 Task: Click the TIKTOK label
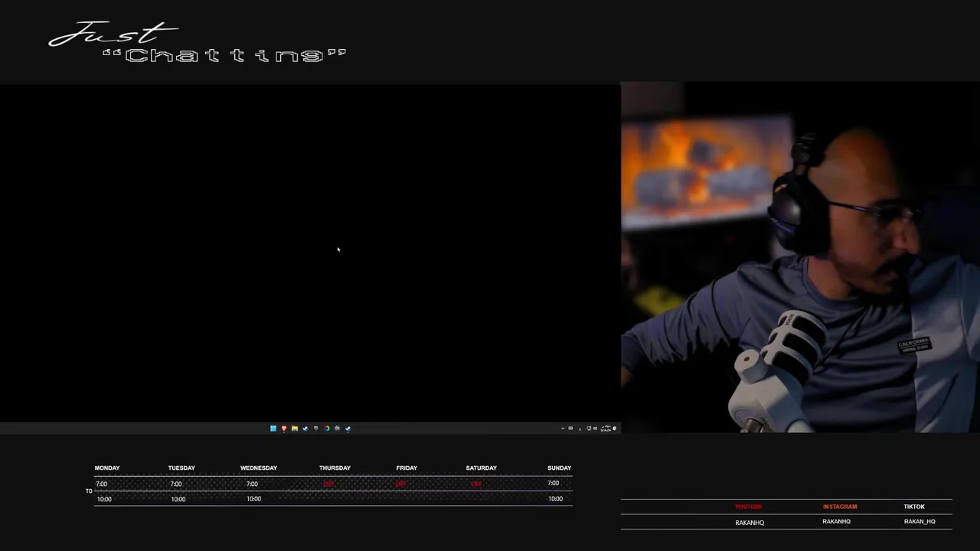pyautogui.click(x=914, y=507)
